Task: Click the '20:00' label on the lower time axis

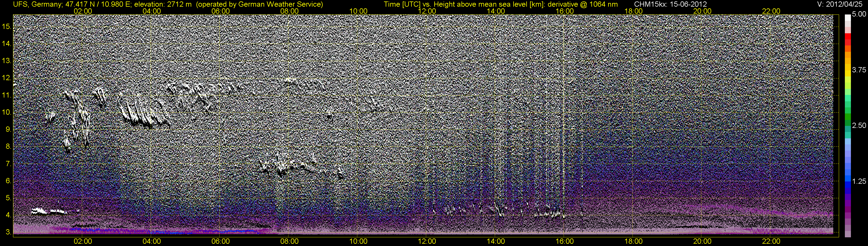Action: [x=702, y=241]
